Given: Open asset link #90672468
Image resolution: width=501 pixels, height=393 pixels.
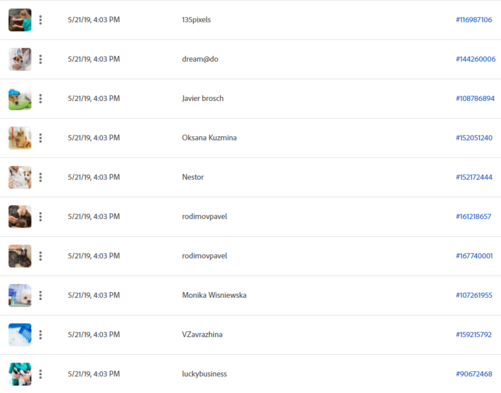Looking at the screenshot, I should 474,374.
